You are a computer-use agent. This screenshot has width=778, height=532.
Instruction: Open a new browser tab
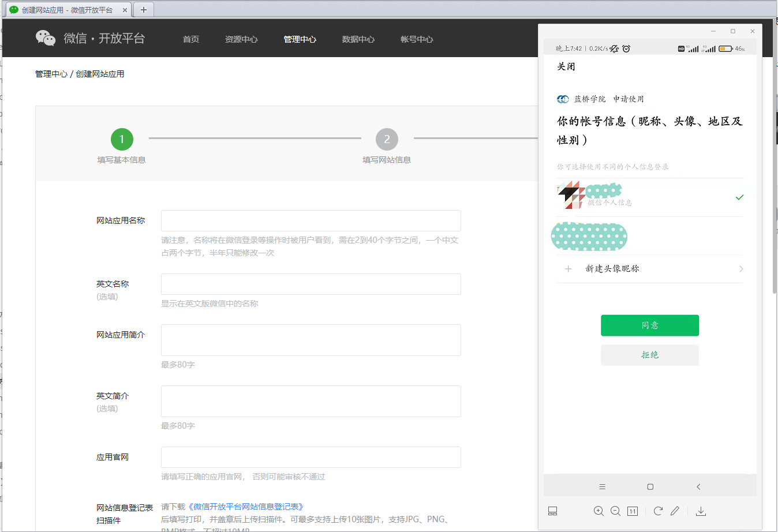point(144,10)
